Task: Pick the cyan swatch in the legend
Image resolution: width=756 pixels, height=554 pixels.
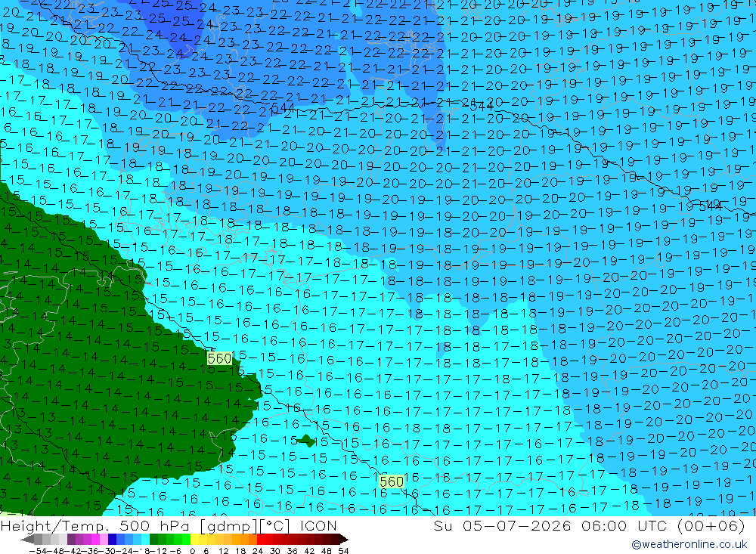Action: tap(146, 540)
